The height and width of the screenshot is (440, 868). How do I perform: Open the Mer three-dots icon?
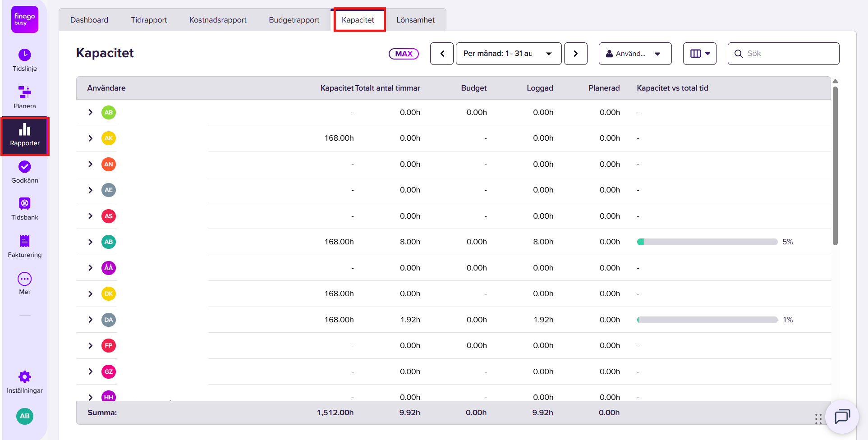25,279
